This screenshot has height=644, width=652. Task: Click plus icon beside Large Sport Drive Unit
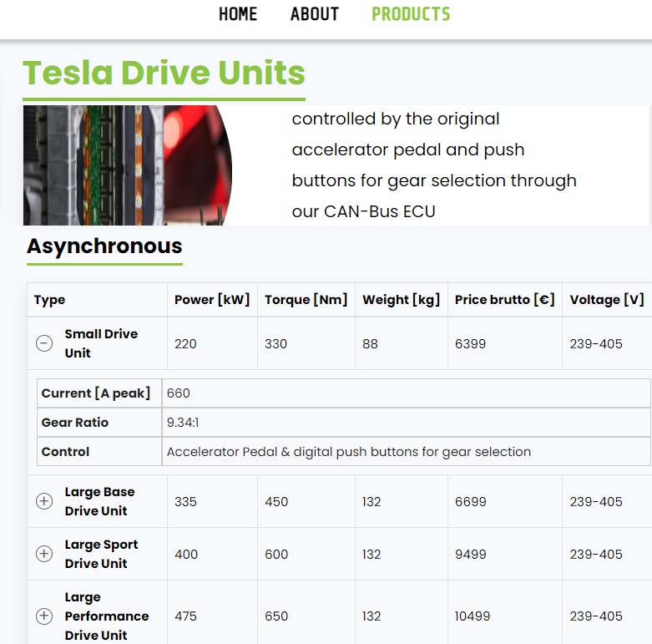pos(44,554)
